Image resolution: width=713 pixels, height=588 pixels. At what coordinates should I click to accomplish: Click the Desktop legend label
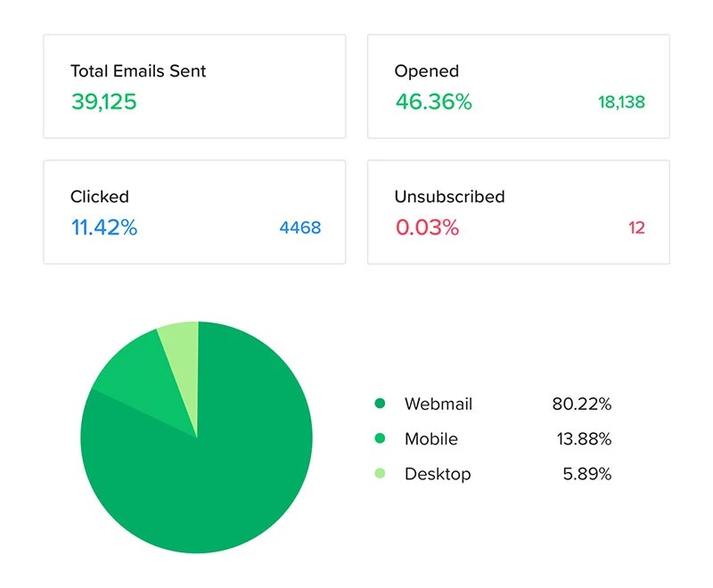pyautogui.click(x=437, y=474)
